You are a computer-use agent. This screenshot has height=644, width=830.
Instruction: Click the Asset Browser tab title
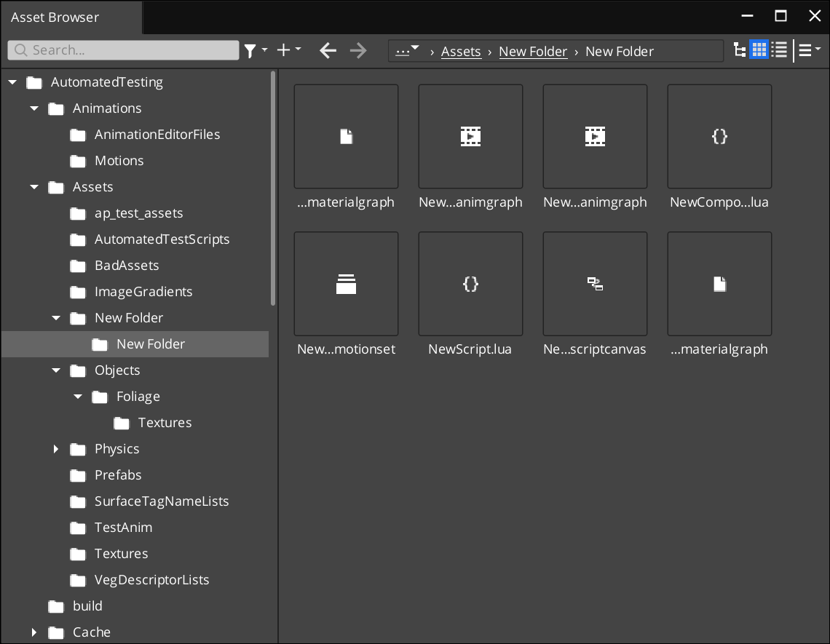(x=55, y=16)
